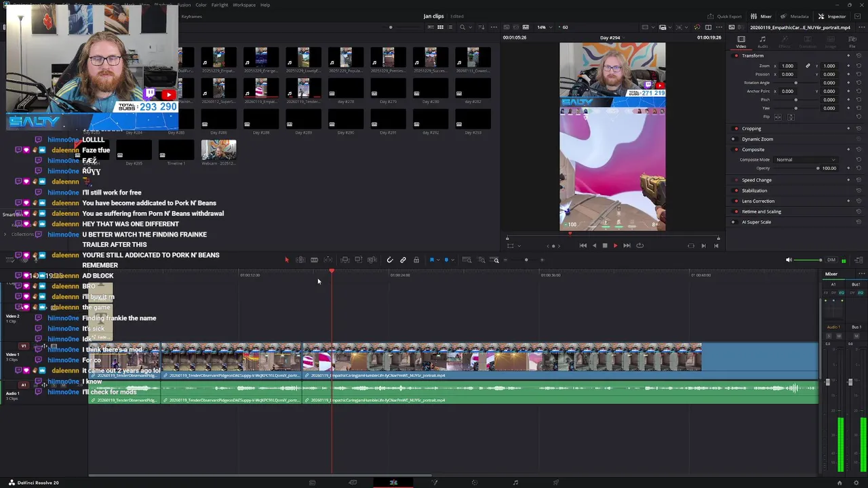Expand the Lens Correction section header
Screen dimensions: 868x488
tap(758, 201)
